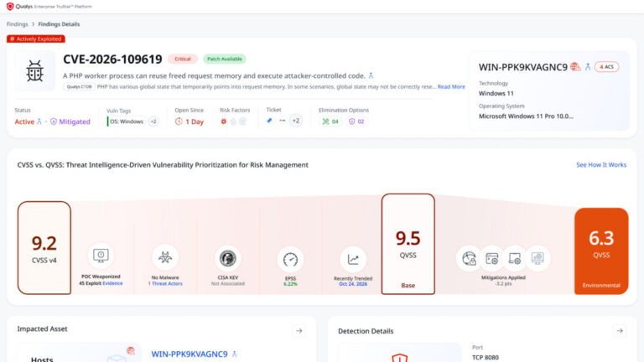Click the TCP 8080 port value
Image resolution: width=644 pixels, height=362 pixels.
click(486, 358)
